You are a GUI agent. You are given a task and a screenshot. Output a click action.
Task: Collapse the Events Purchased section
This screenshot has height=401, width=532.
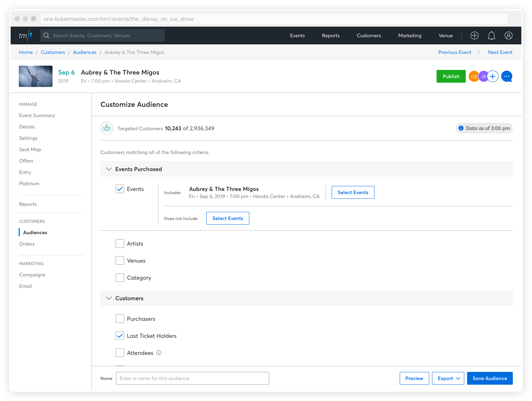109,169
